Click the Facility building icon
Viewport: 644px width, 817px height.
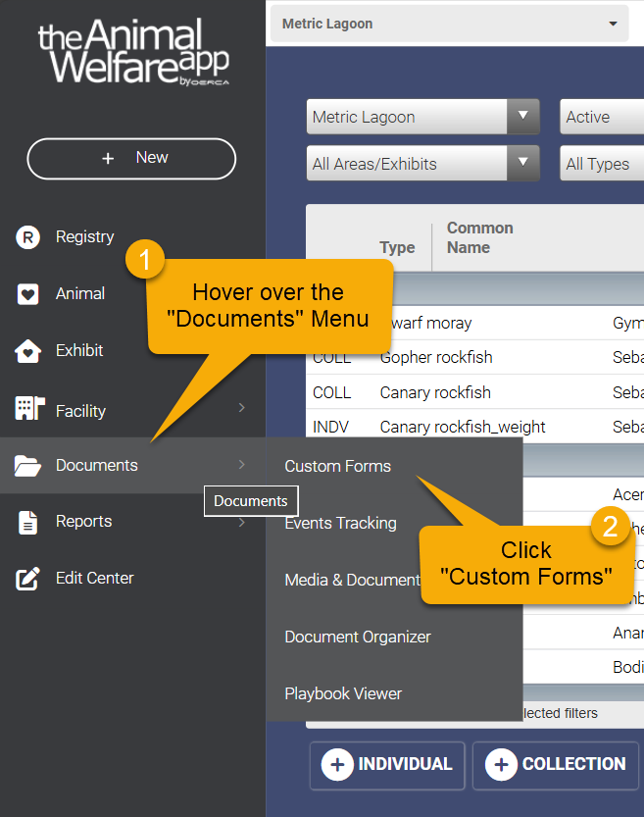point(29,408)
